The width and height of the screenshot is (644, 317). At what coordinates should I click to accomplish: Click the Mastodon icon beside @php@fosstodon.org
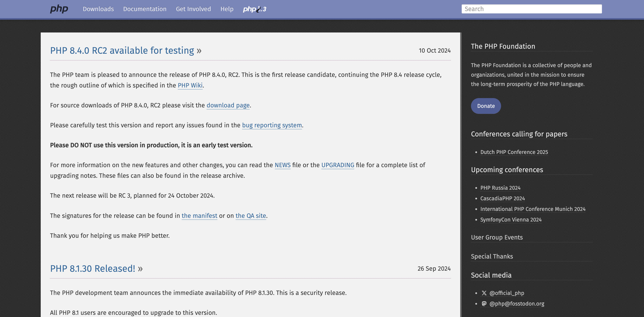click(x=484, y=304)
